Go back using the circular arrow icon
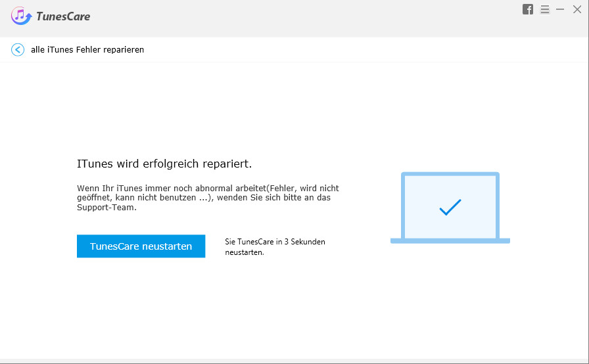Viewport: 589px width, 364px height. tap(18, 49)
